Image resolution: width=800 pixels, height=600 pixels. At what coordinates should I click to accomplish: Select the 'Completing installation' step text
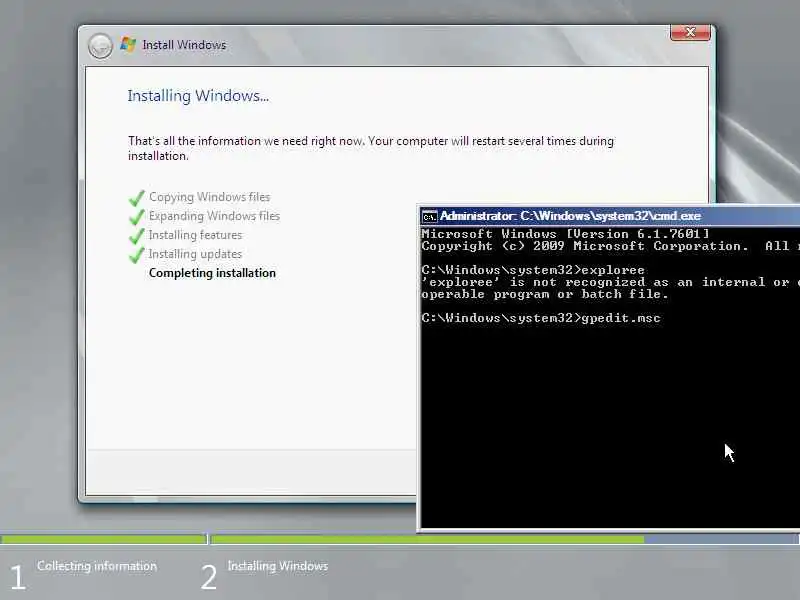click(212, 273)
